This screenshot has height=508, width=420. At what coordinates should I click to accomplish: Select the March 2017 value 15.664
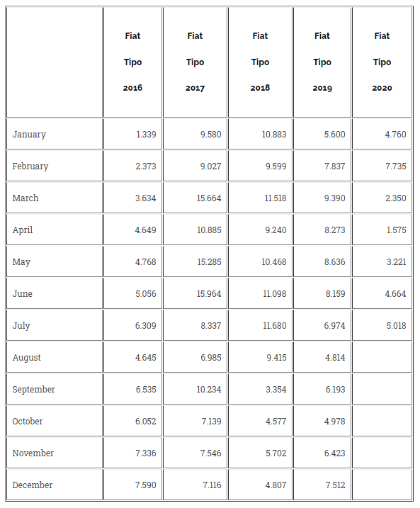(209, 198)
